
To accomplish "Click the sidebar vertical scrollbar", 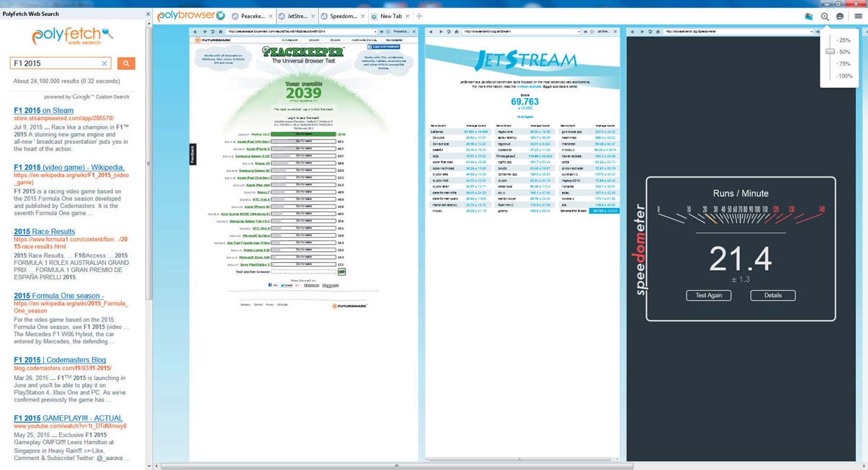I will [x=149, y=162].
